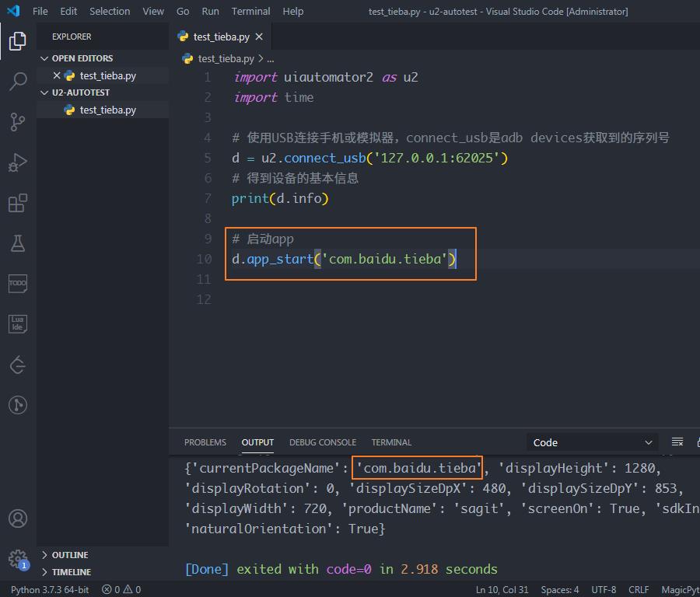Open the Git Graph circle icon
The width and height of the screenshot is (700, 597).
point(17,405)
